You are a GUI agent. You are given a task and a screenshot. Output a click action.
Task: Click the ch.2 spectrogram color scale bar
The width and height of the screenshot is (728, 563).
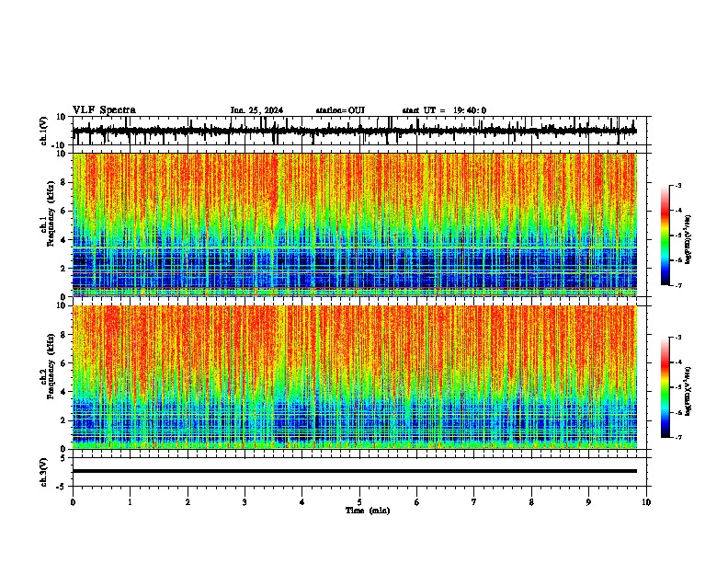pyautogui.click(x=665, y=387)
